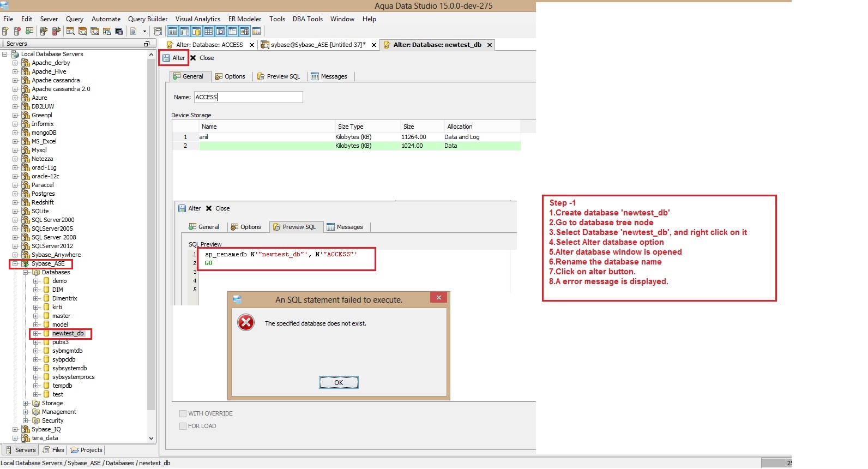Image resolution: width=868 pixels, height=469 pixels.
Task: Switch to the Messages tab in upper pane
Action: [329, 76]
